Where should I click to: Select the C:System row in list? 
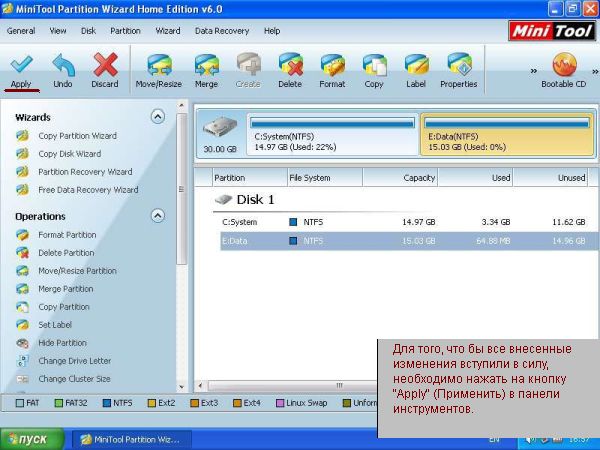point(409,222)
